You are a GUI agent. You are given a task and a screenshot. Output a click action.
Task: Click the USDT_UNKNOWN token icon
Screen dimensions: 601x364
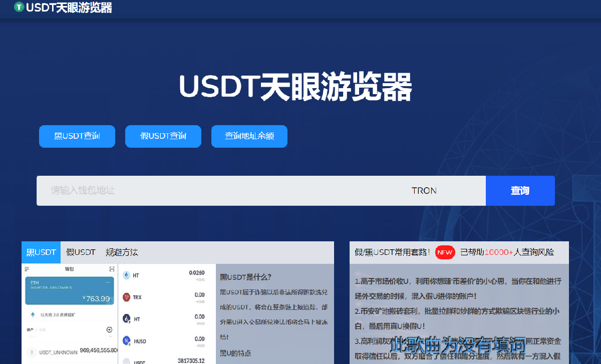pyautogui.click(x=32, y=352)
